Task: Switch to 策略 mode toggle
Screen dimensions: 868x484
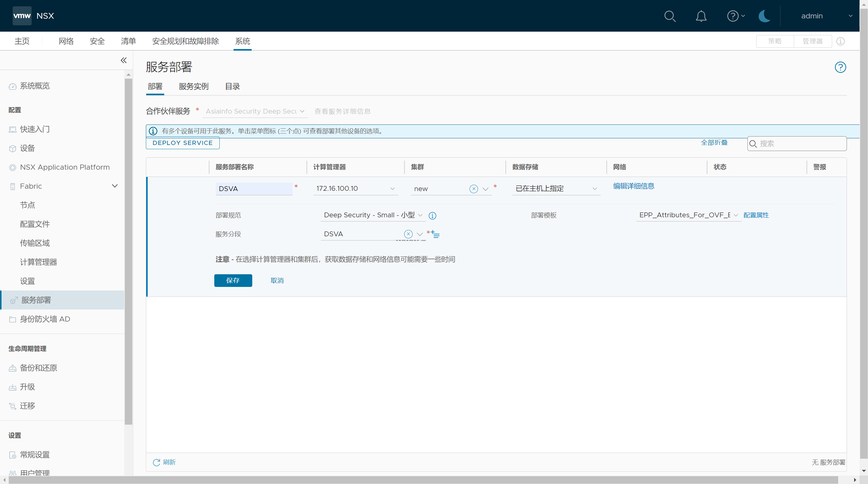Action: click(775, 41)
